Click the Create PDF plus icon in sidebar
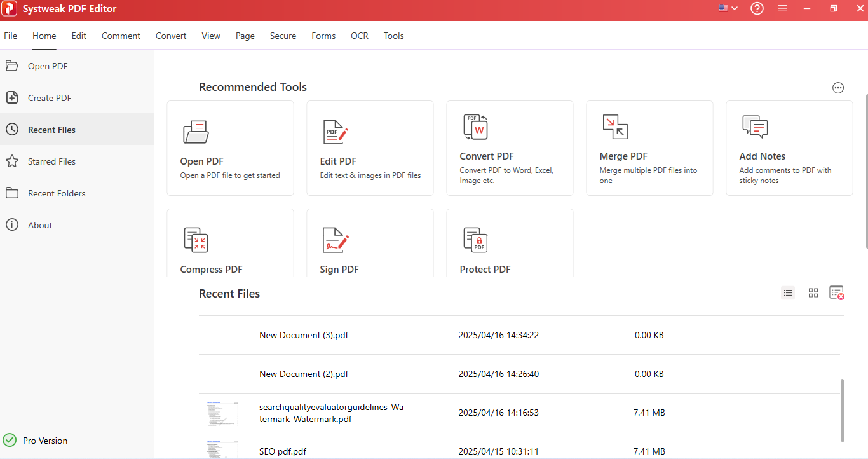Viewport: 868px width, 459px height. pos(11,97)
